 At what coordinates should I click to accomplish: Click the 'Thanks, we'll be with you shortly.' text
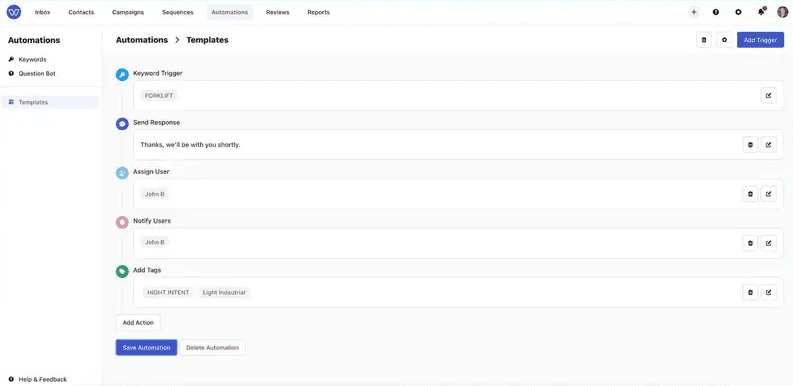pos(190,145)
